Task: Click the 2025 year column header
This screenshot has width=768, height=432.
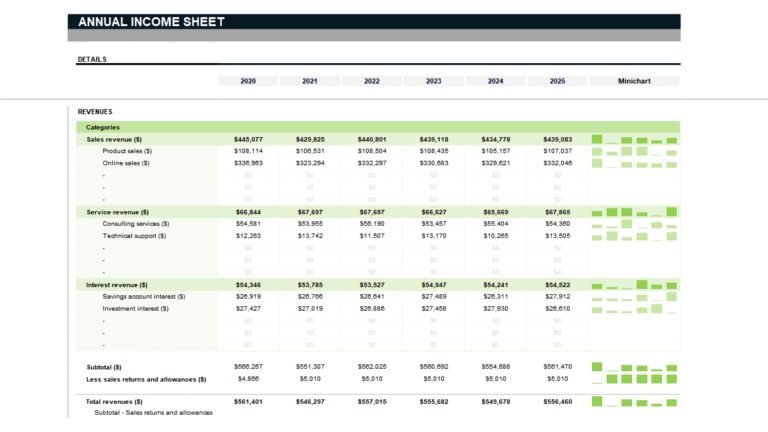Action: coord(557,81)
